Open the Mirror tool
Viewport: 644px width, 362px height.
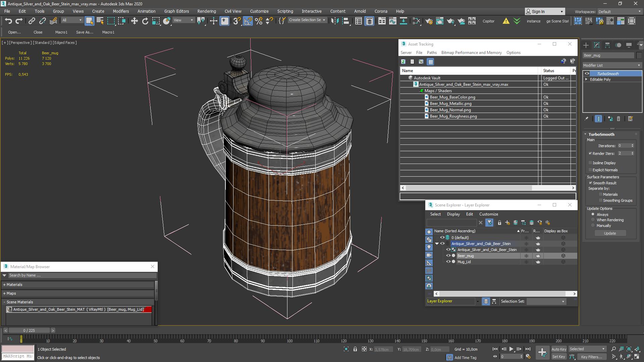pyautogui.click(x=335, y=21)
